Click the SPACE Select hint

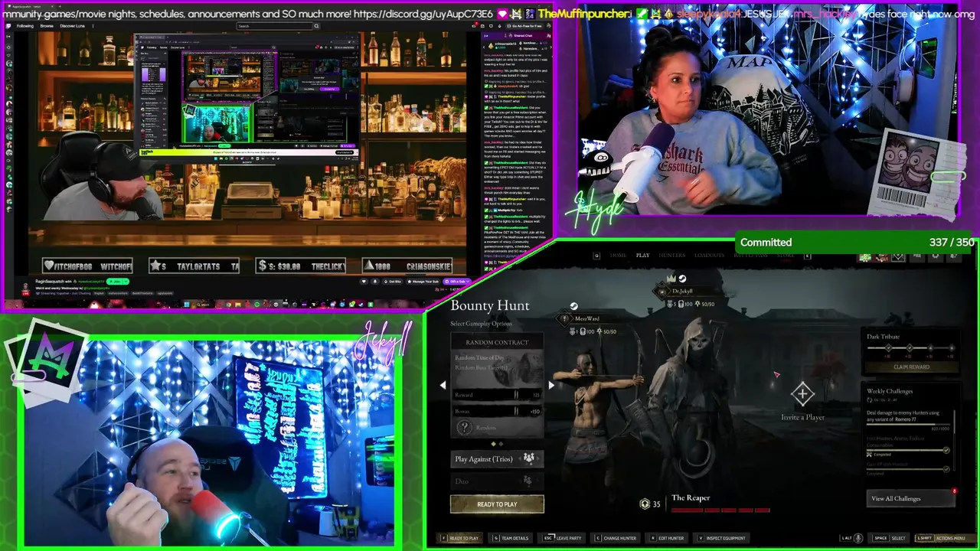pos(890,538)
